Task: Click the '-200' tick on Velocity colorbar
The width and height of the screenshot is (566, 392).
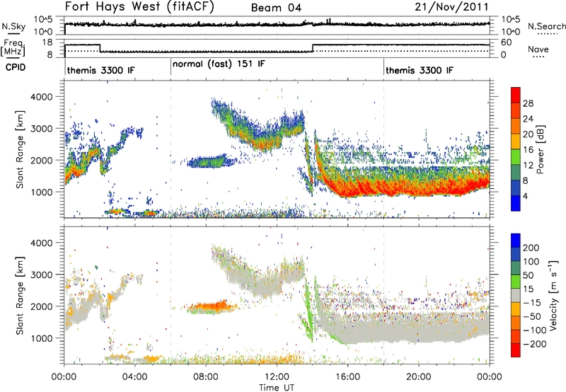Action: [x=534, y=344]
